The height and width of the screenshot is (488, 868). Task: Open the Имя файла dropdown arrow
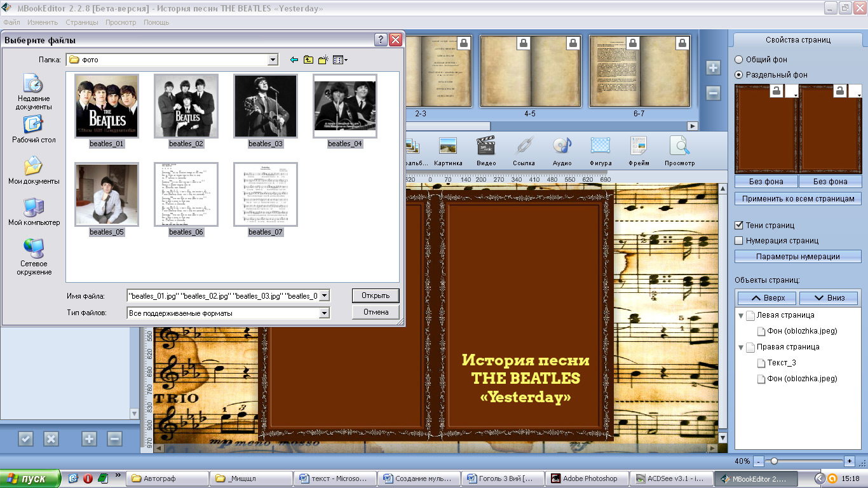[325, 295]
